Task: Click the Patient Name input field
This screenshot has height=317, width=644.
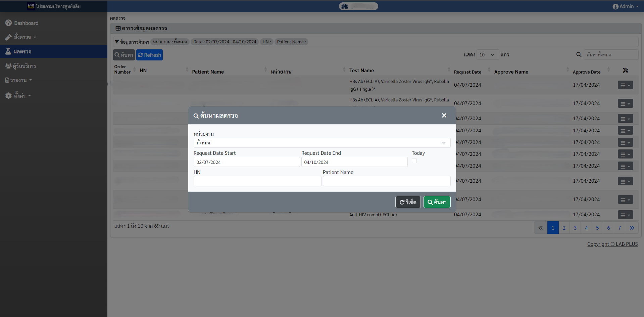Action: (x=386, y=181)
